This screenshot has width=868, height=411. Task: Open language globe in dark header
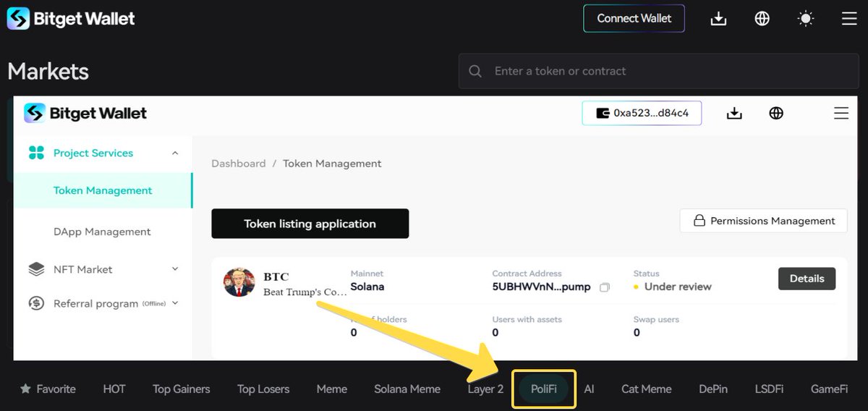pyautogui.click(x=762, y=19)
